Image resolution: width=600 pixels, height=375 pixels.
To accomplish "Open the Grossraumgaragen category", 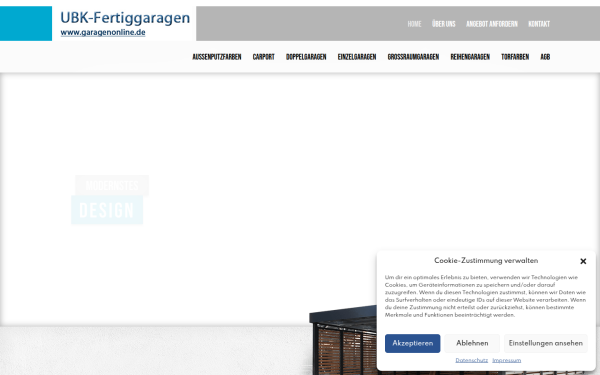I will click(413, 57).
